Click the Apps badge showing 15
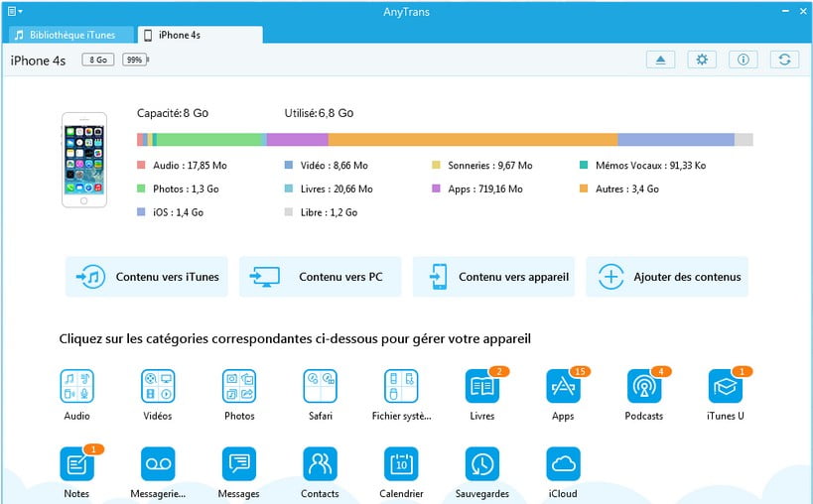The width and height of the screenshot is (813, 504). pos(580,371)
